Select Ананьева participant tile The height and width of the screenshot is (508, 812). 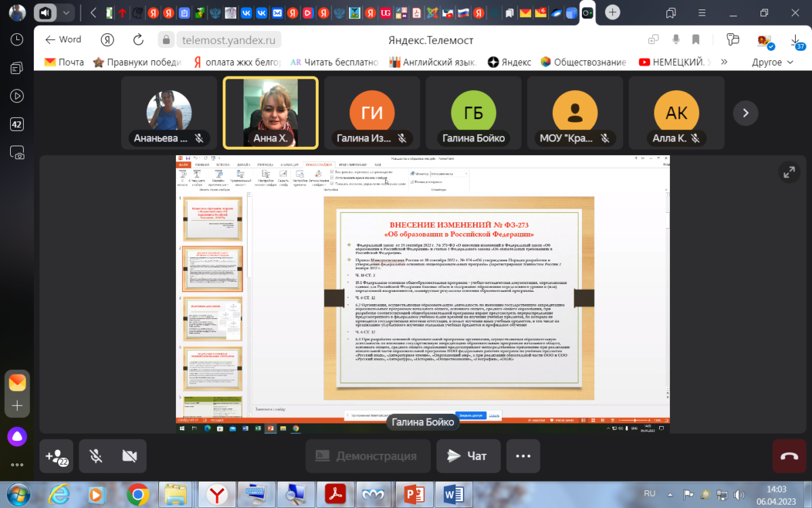pos(168,112)
